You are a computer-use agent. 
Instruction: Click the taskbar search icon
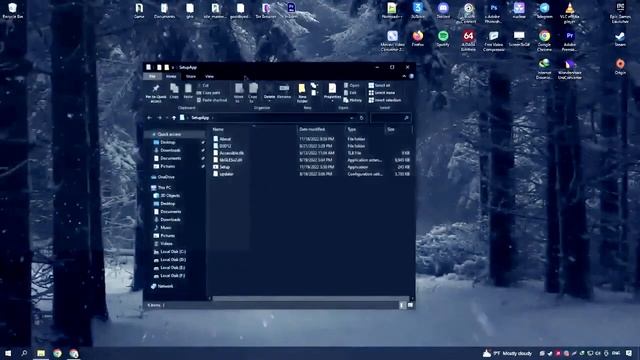pyautogui.click(x=24, y=353)
